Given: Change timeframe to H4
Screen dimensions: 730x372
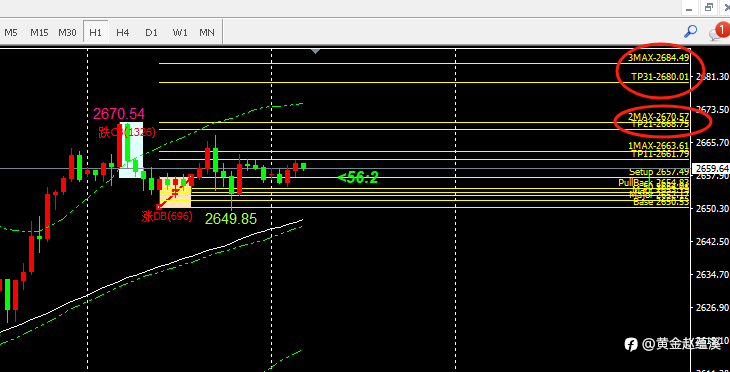Looking at the screenshot, I should click(122, 32).
